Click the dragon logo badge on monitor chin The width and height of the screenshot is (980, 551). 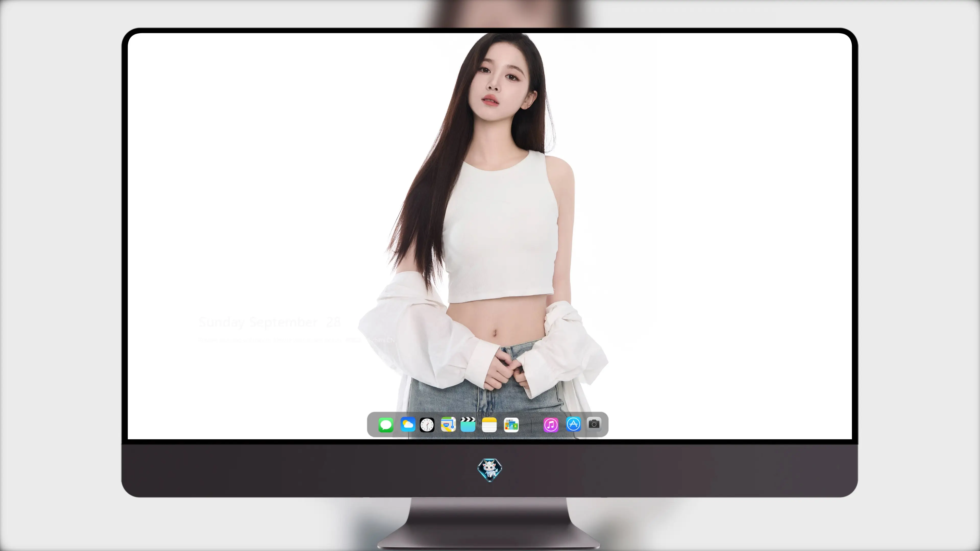tap(490, 470)
